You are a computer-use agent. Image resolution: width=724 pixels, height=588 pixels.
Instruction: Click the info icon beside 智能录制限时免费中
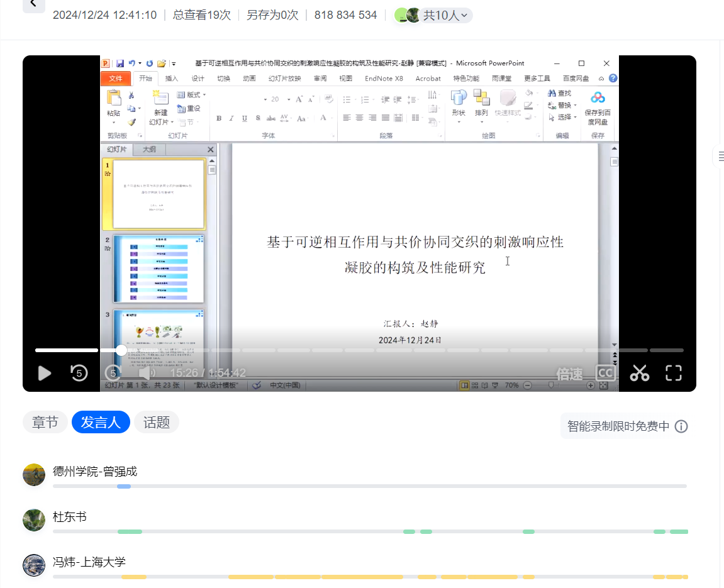(x=681, y=426)
